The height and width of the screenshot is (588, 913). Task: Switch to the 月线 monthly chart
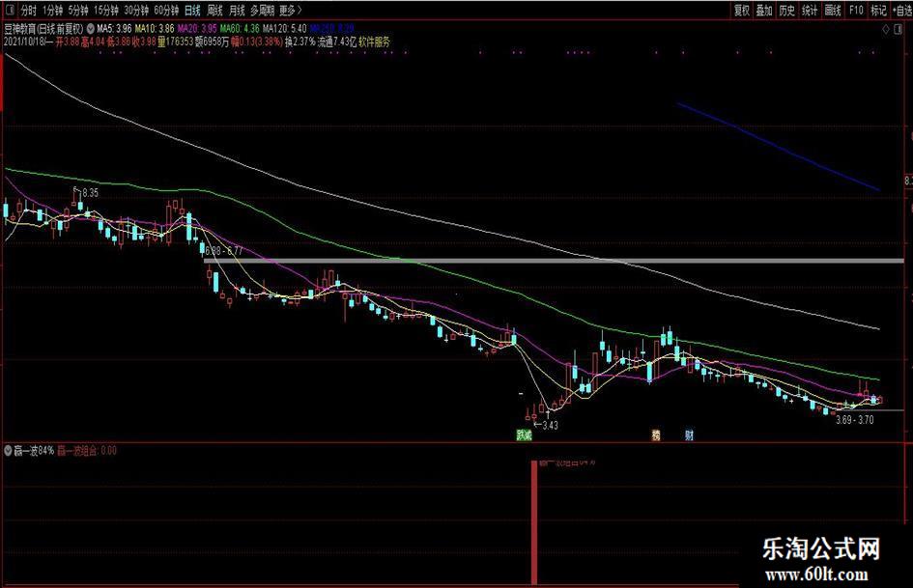pyautogui.click(x=237, y=11)
